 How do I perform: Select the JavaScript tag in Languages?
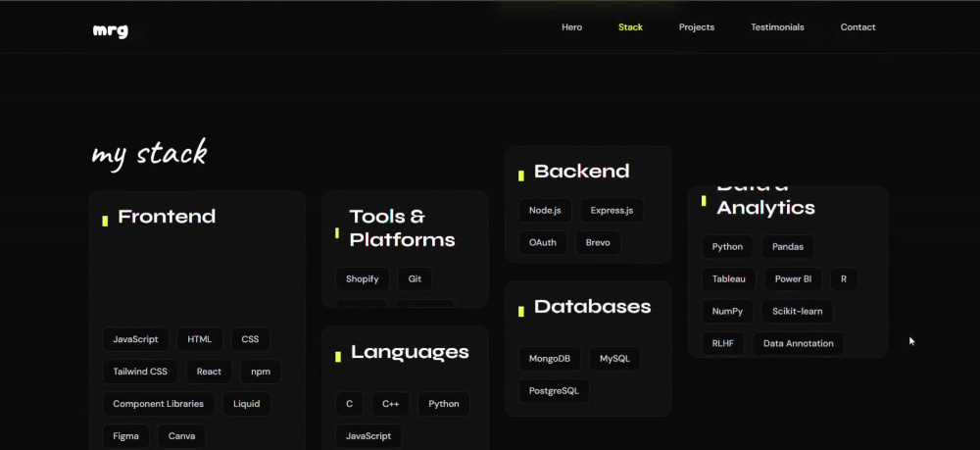[368, 436]
